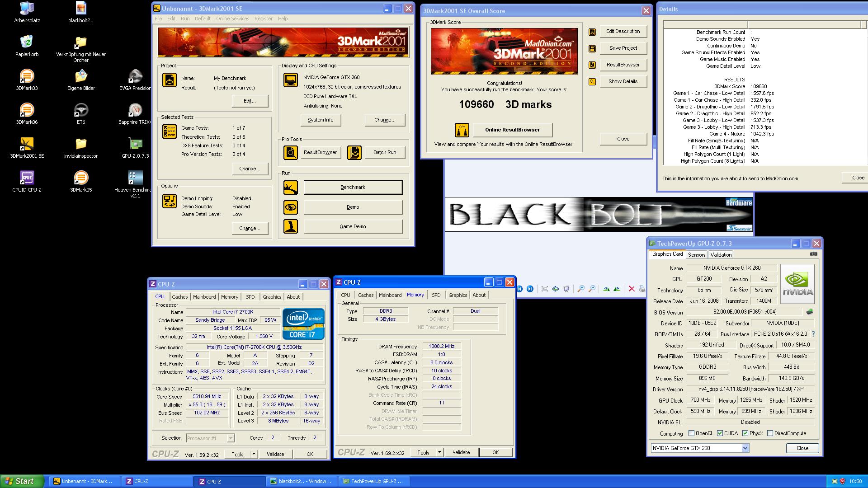Image resolution: width=868 pixels, height=488 pixels.
Task: Toggle the CUDA checkbox in GPU-Z
Action: (720, 433)
